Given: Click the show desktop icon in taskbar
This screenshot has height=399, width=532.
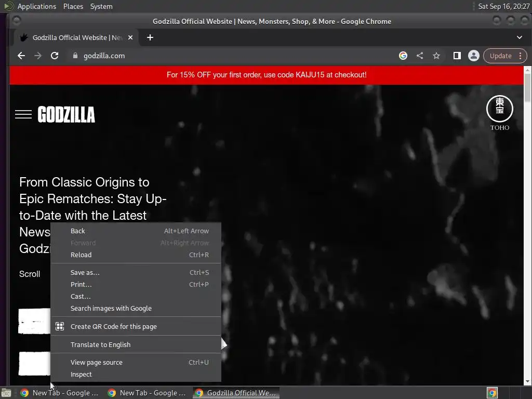Looking at the screenshot, I should pos(6,393).
